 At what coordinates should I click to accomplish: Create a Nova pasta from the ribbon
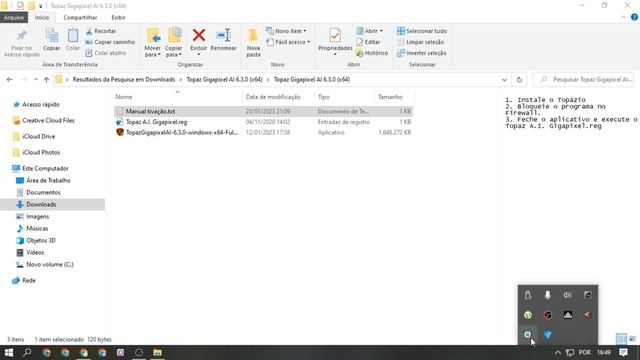click(253, 42)
